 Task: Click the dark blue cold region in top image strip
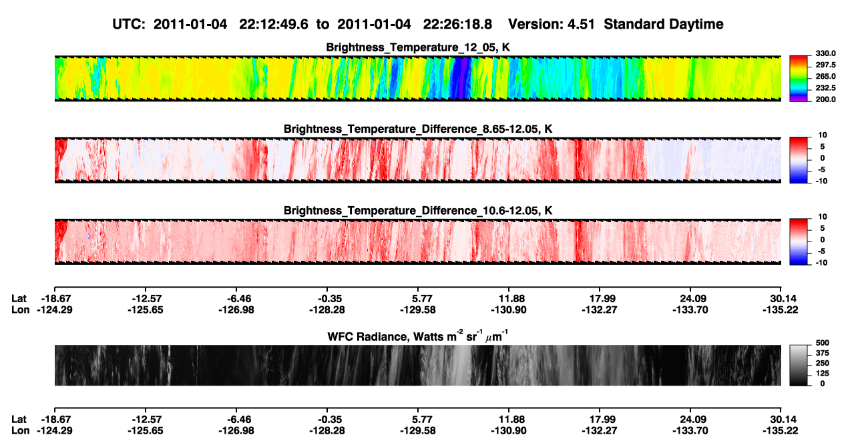coord(461,78)
